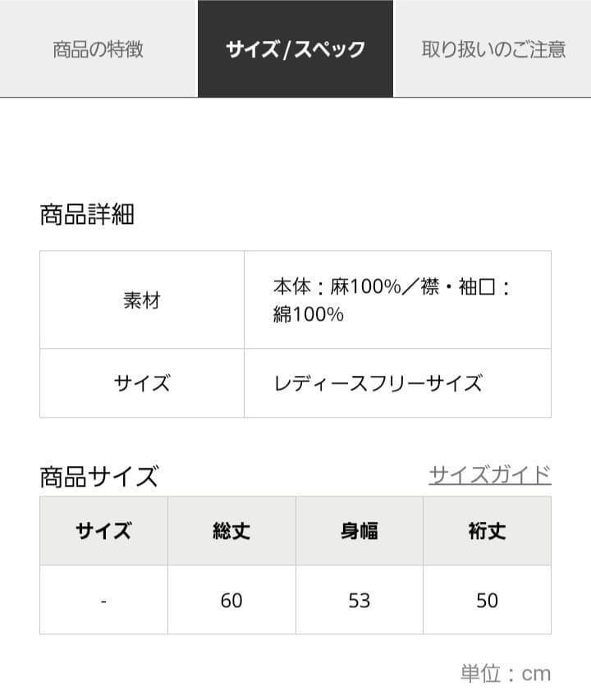Select the 総丈 column header

tap(231, 531)
